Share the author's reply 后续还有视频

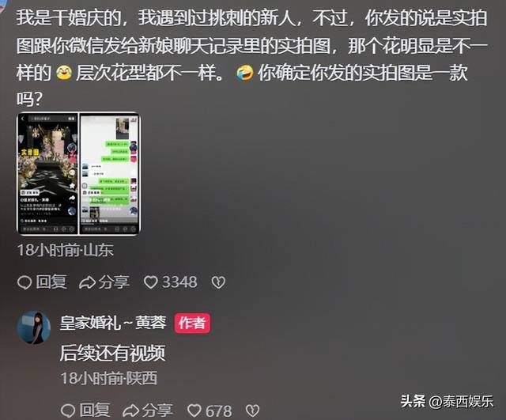[x=131, y=411]
